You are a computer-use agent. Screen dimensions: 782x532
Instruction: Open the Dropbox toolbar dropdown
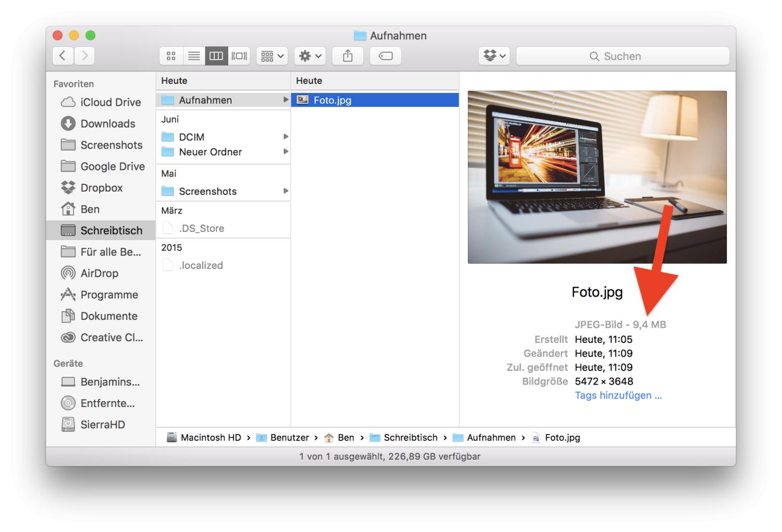click(494, 56)
